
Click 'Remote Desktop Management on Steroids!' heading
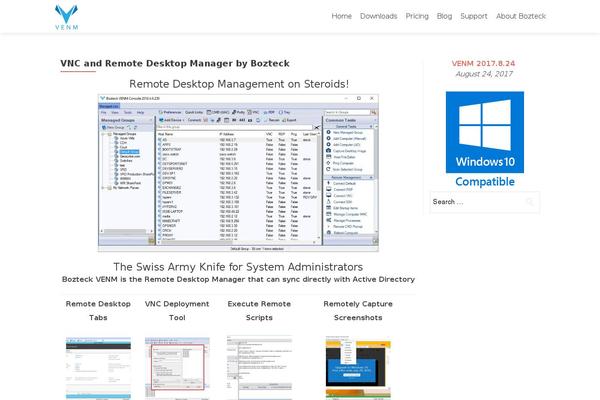pos(239,84)
